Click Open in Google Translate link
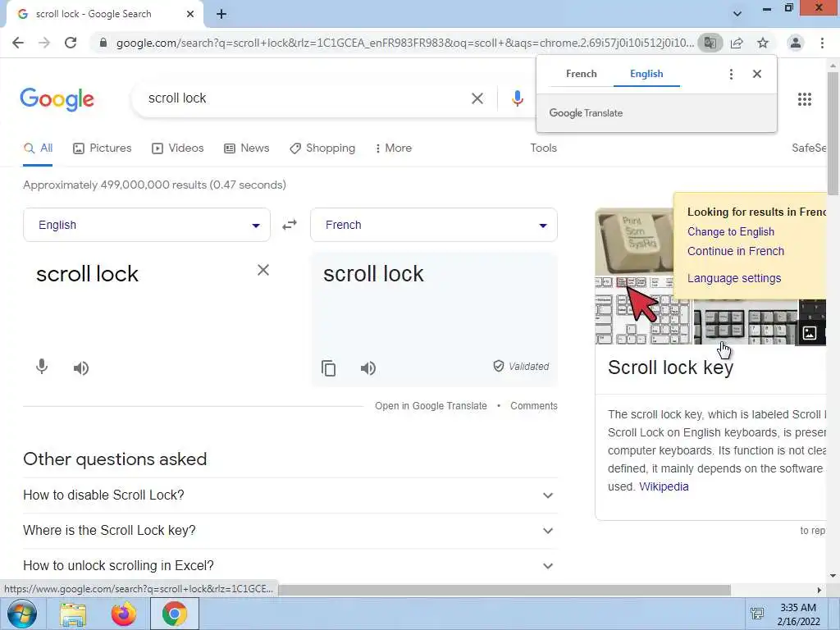Screen dimensions: 840x630 (431, 406)
